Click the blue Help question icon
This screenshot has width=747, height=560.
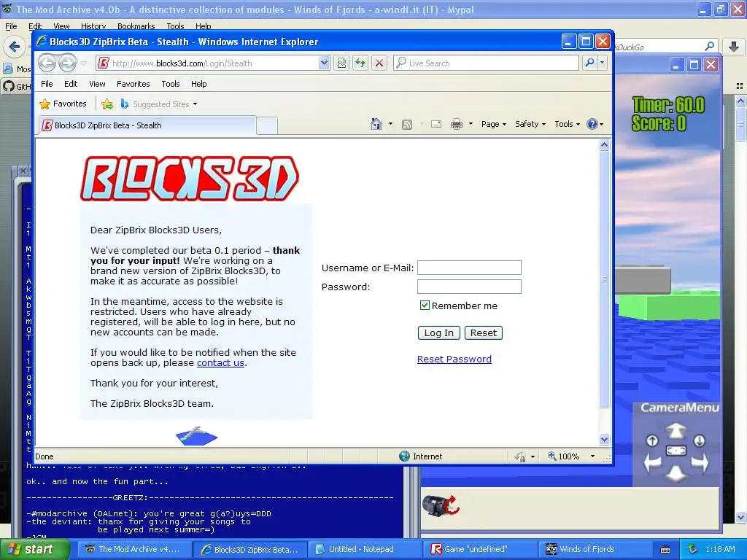tap(592, 124)
